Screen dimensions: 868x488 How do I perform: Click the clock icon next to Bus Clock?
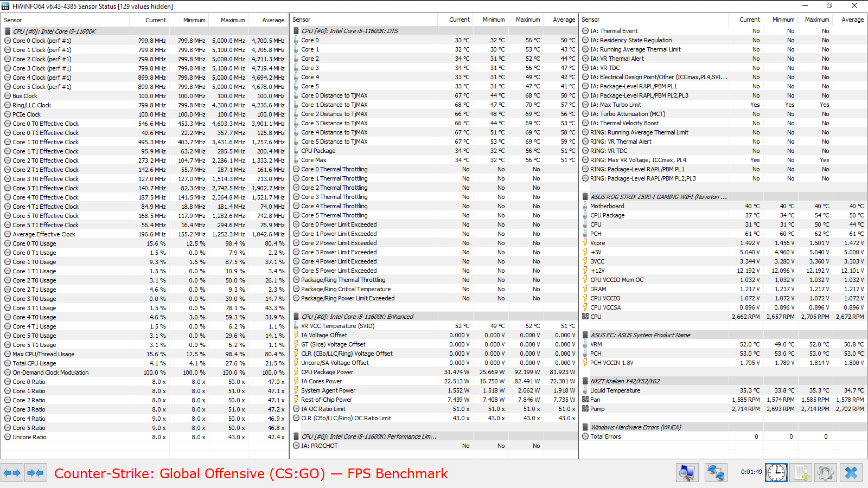(x=8, y=96)
